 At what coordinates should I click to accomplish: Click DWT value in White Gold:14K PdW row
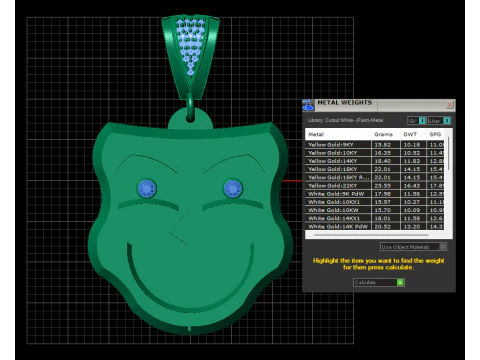pyautogui.click(x=412, y=226)
